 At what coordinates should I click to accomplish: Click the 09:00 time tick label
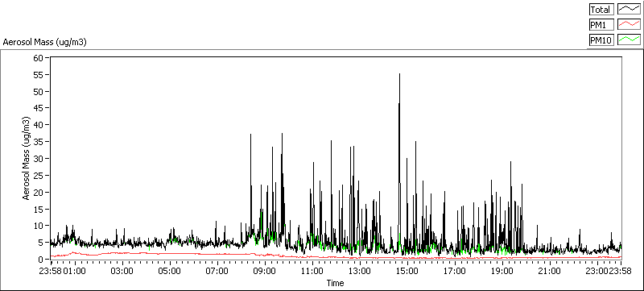point(265,271)
